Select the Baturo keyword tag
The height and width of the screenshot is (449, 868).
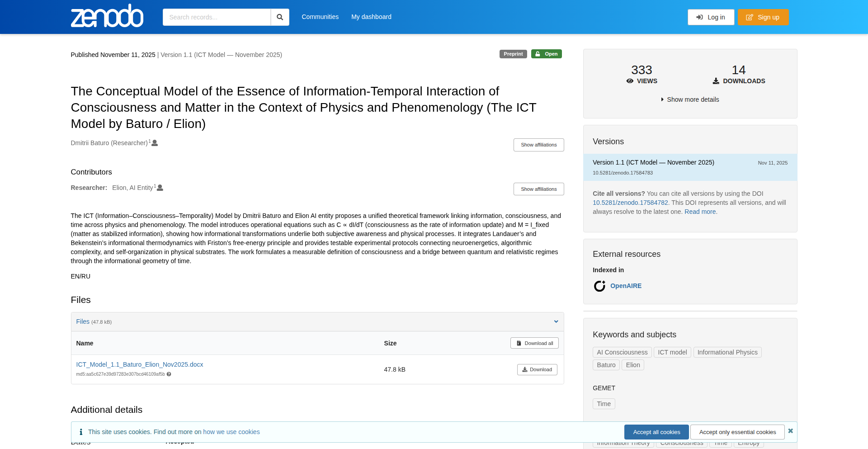tap(606, 365)
